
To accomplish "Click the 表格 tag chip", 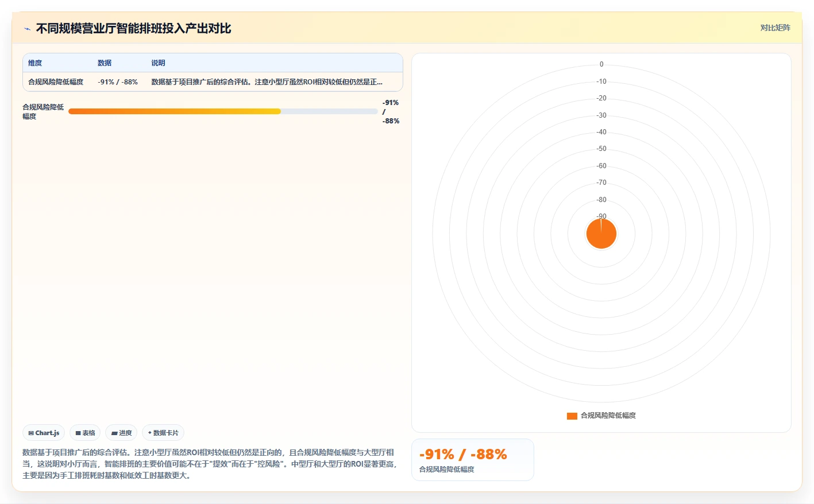I will pyautogui.click(x=85, y=433).
